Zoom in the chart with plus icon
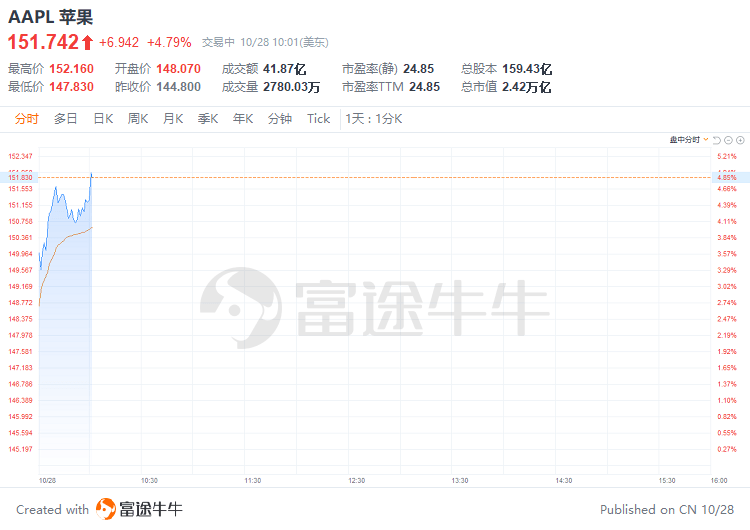Screen dimensions: 750x530 pos(740,140)
